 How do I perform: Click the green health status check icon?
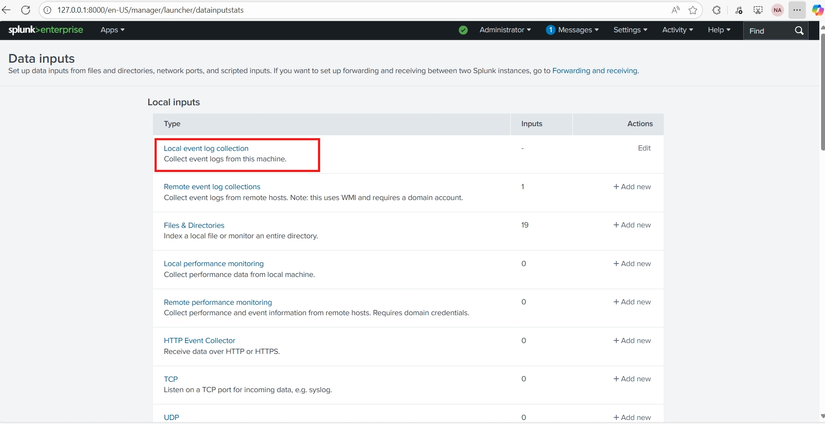click(x=463, y=30)
